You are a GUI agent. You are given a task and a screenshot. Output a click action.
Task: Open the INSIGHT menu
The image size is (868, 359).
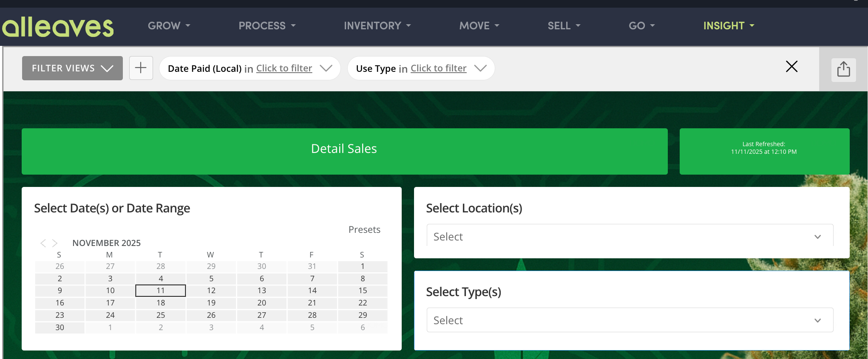tap(729, 26)
